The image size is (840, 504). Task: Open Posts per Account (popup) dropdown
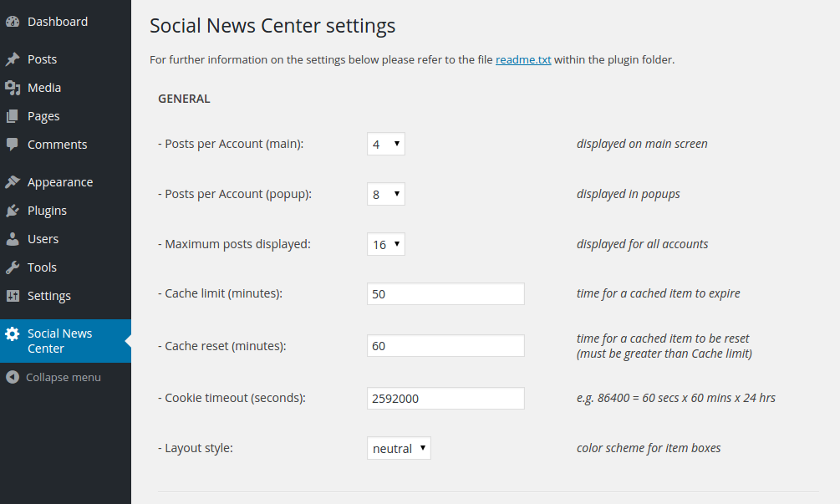[x=385, y=194]
